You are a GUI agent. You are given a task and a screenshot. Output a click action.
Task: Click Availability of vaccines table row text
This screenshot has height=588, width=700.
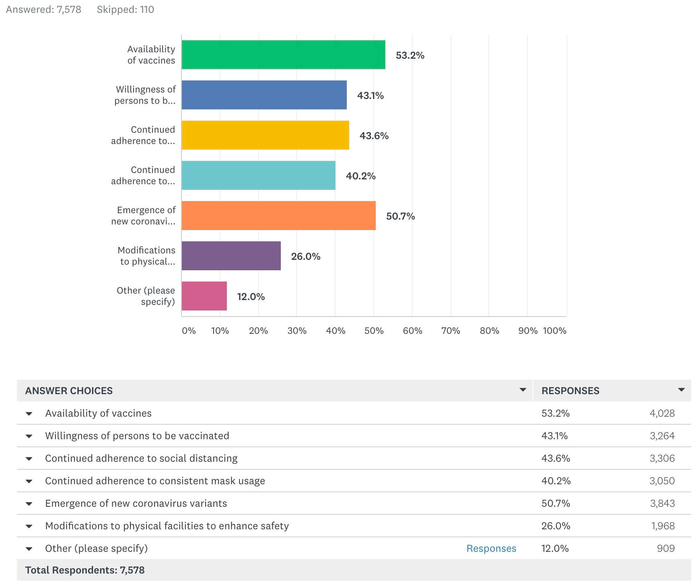click(x=98, y=413)
